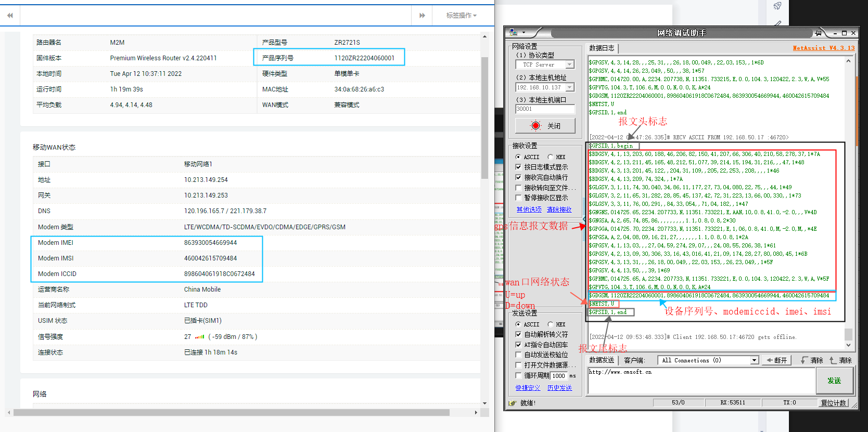Viewport: 868px width, 432px height.
Task: Open the 标签操作 dropdown menu
Action: coord(461,16)
